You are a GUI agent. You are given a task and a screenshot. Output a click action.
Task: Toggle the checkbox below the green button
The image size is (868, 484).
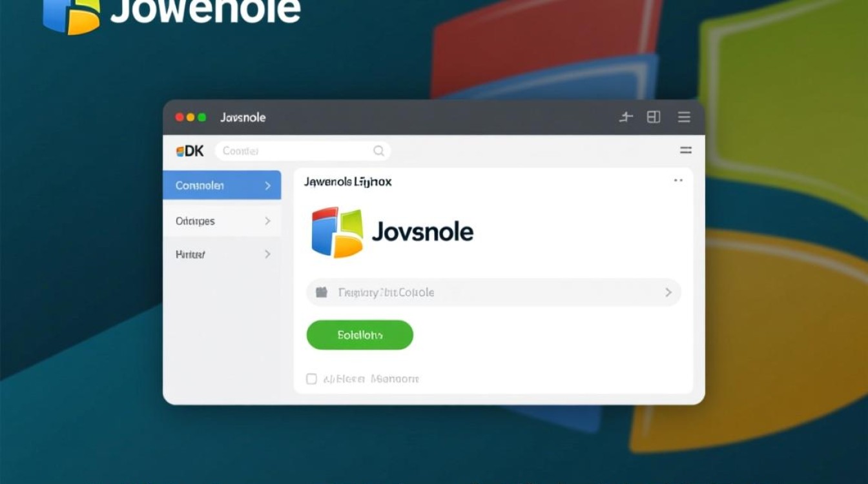[x=311, y=379]
